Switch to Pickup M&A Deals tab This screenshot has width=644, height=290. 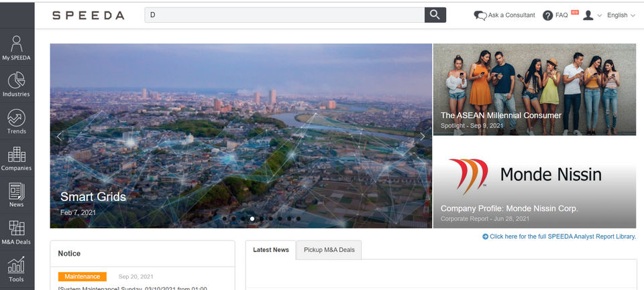pyautogui.click(x=329, y=250)
